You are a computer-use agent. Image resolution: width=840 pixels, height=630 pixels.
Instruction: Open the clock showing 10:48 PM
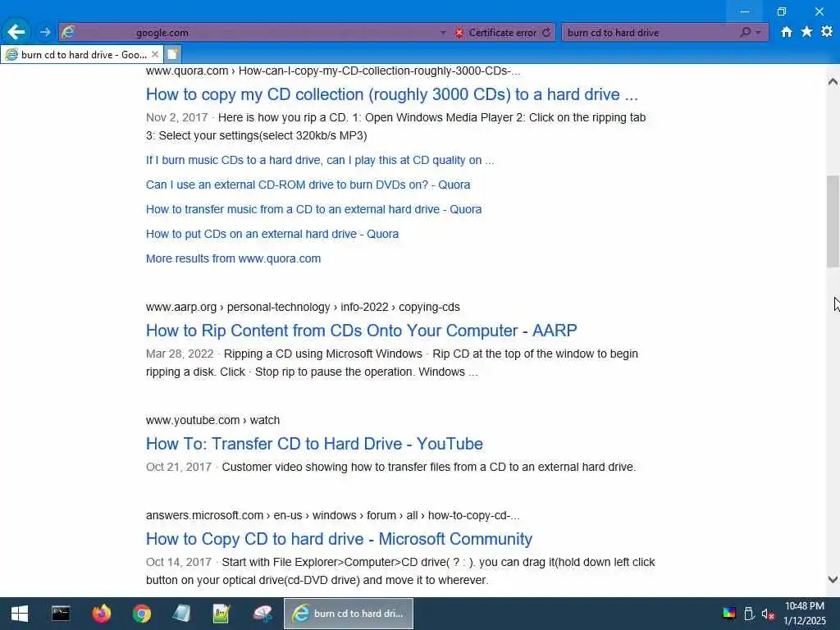coord(805,614)
